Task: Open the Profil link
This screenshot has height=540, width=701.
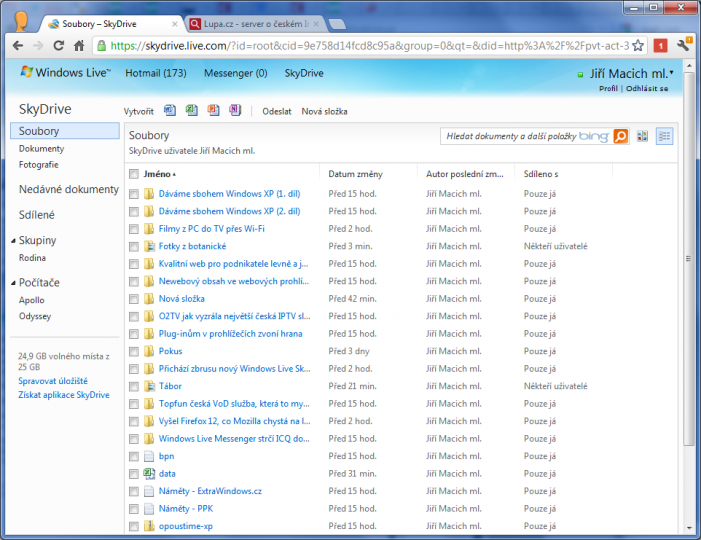Action: click(x=608, y=89)
